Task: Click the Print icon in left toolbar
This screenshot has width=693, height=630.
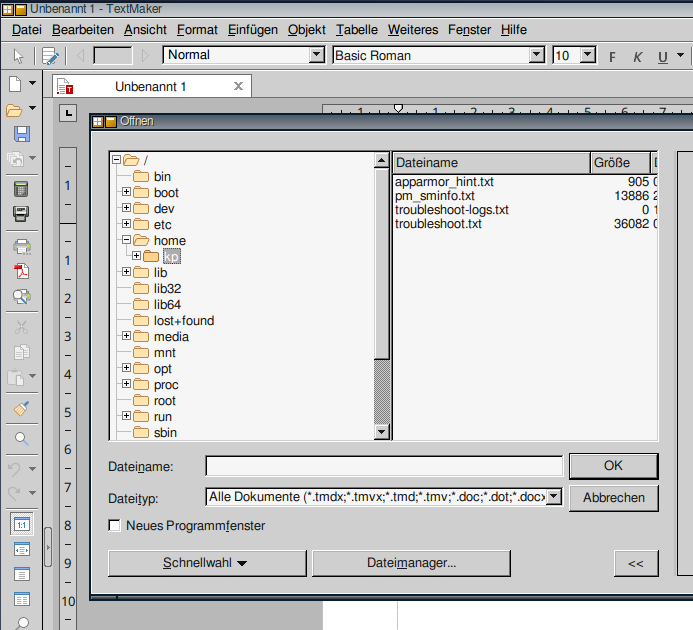Action: (x=21, y=246)
